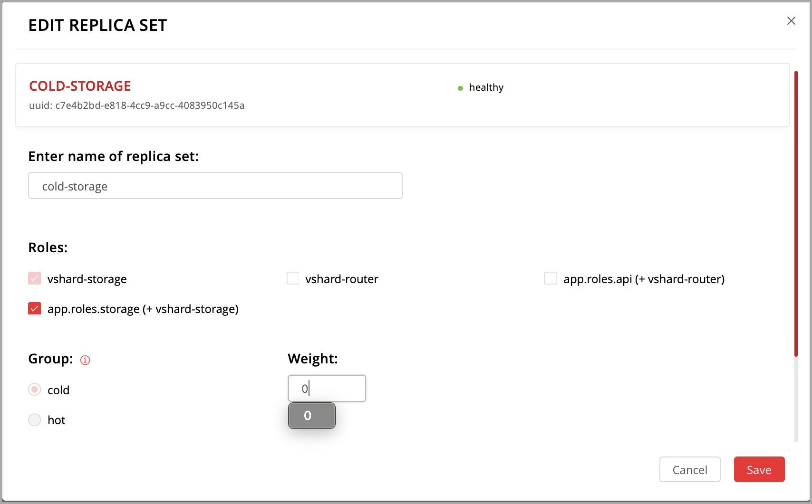This screenshot has width=812, height=504.
Task: Pick the 0 autocomplete suggestion
Action: 312,416
